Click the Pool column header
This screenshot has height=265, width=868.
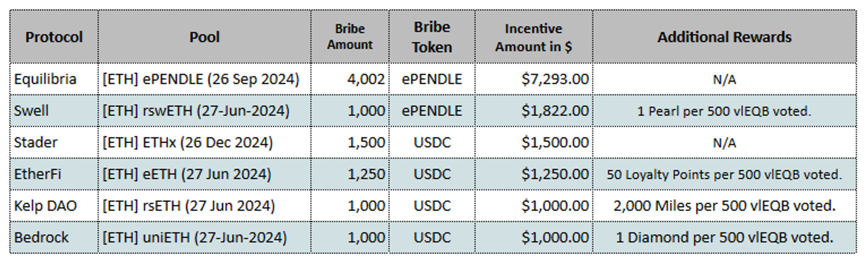click(x=204, y=37)
